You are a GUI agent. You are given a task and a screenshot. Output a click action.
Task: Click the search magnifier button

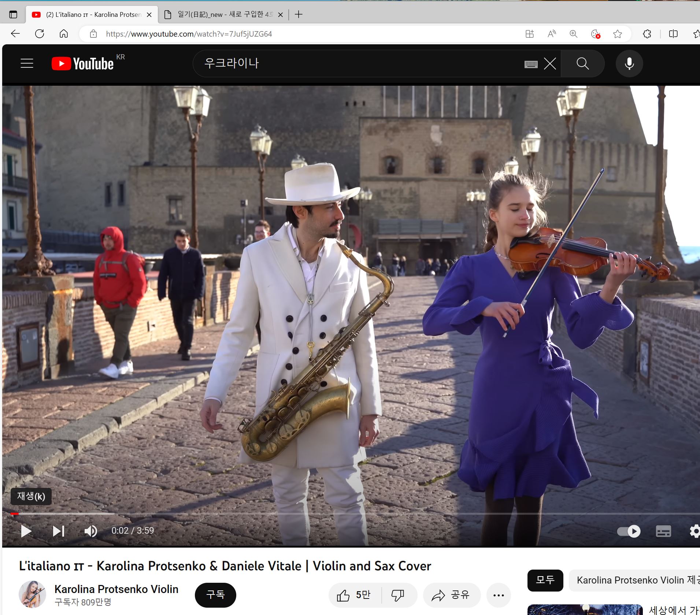[x=582, y=64]
